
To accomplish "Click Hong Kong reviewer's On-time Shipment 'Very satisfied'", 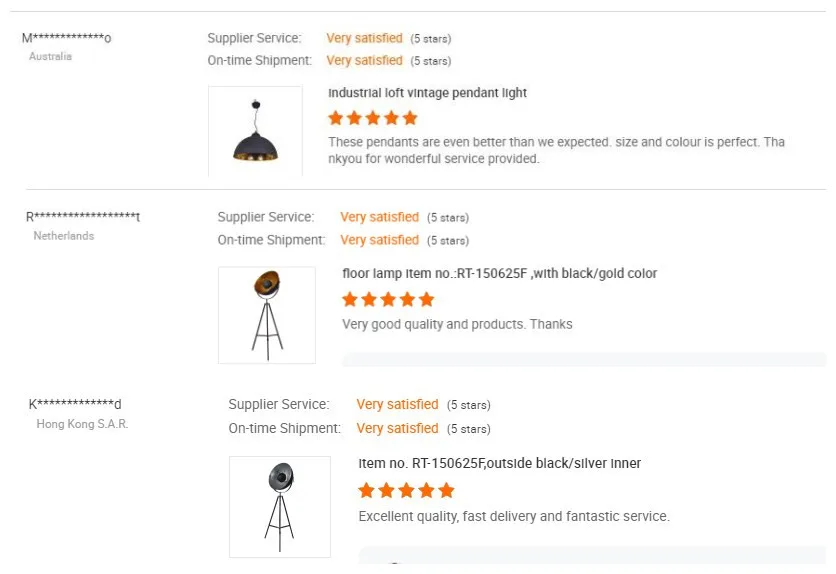I will (x=397, y=428).
